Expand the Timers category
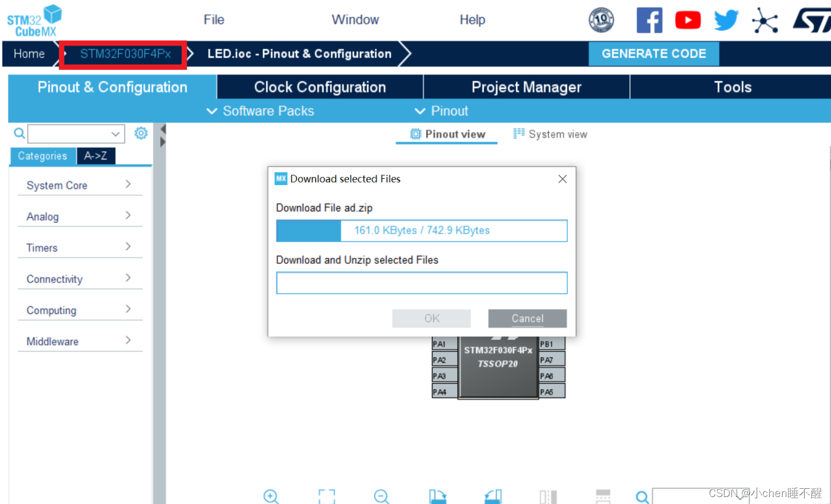831x504 pixels. pos(80,247)
